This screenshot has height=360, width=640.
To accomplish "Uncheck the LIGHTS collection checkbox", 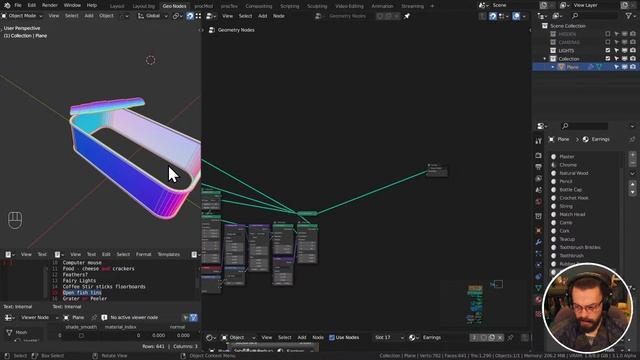I will (608, 50).
